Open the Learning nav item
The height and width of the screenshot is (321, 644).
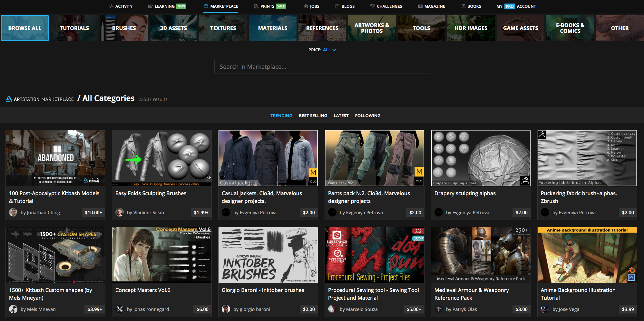point(167,6)
